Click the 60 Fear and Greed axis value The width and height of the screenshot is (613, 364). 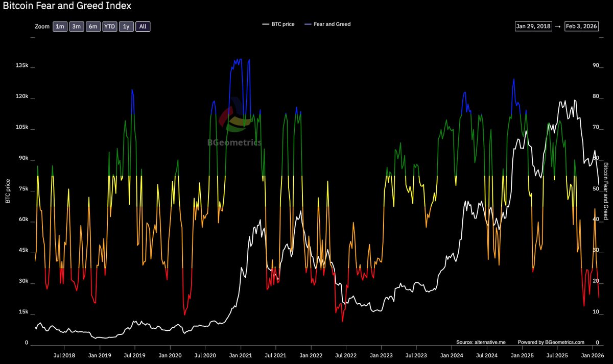coord(596,159)
